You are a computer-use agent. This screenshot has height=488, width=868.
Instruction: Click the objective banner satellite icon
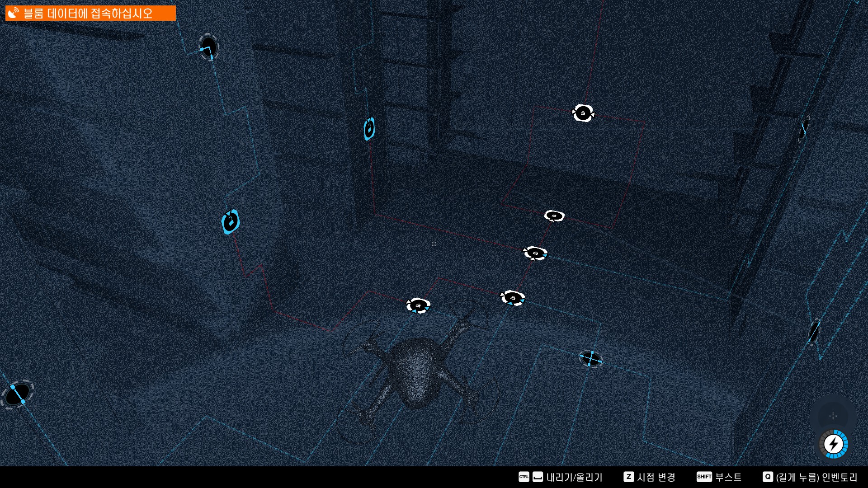(14, 13)
